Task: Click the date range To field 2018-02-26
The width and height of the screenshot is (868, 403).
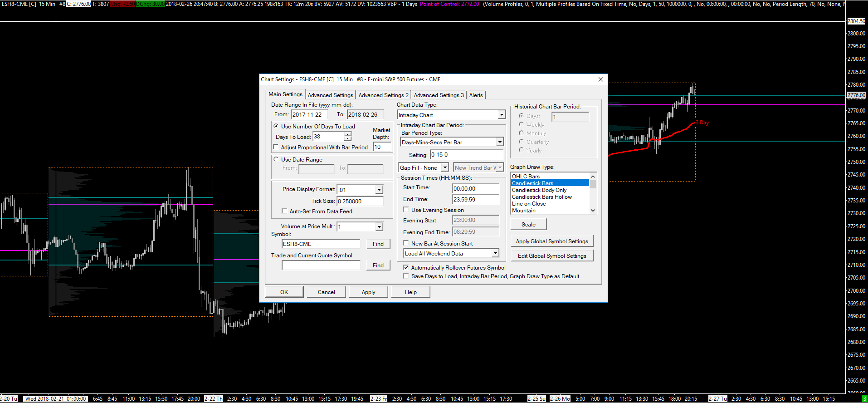Action: coord(365,114)
